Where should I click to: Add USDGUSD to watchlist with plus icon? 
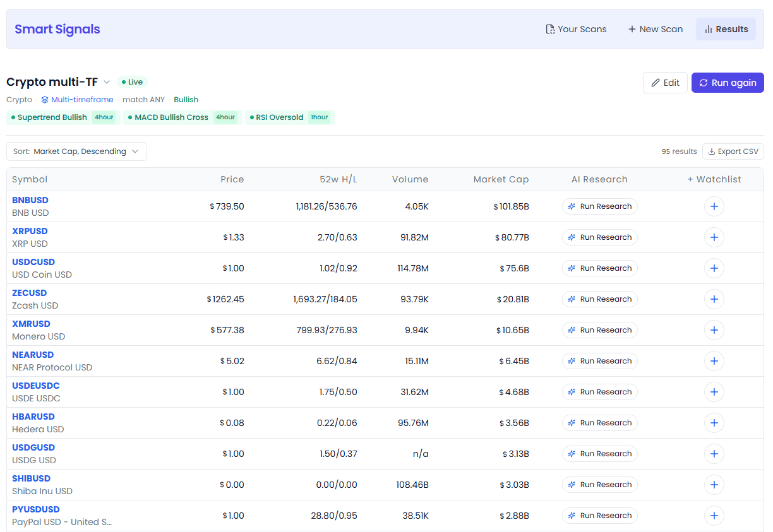pyautogui.click(x=714, y=454)
